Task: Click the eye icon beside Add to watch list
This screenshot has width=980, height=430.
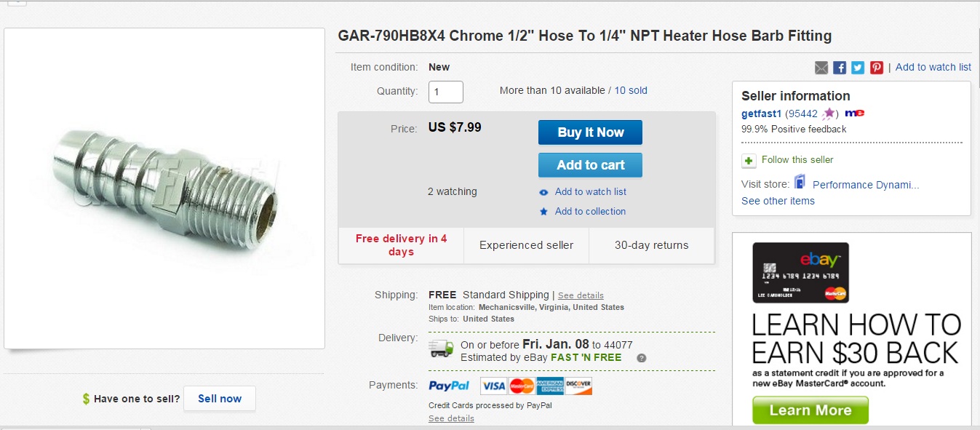Action: (543, 192)
